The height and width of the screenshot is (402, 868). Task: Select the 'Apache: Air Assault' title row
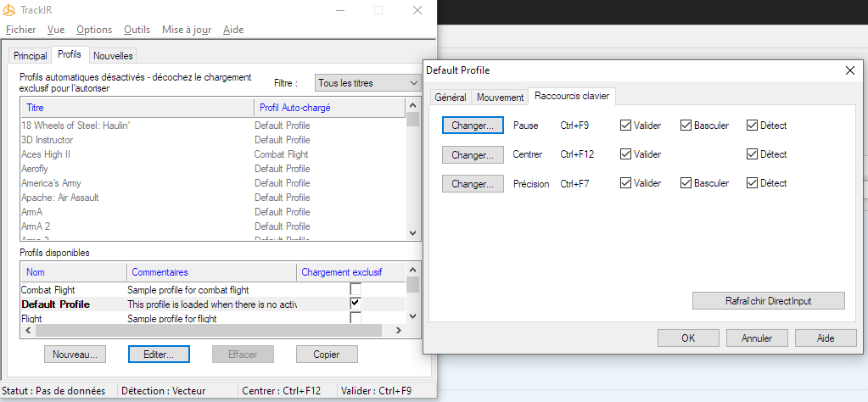[x=213, y=198]
